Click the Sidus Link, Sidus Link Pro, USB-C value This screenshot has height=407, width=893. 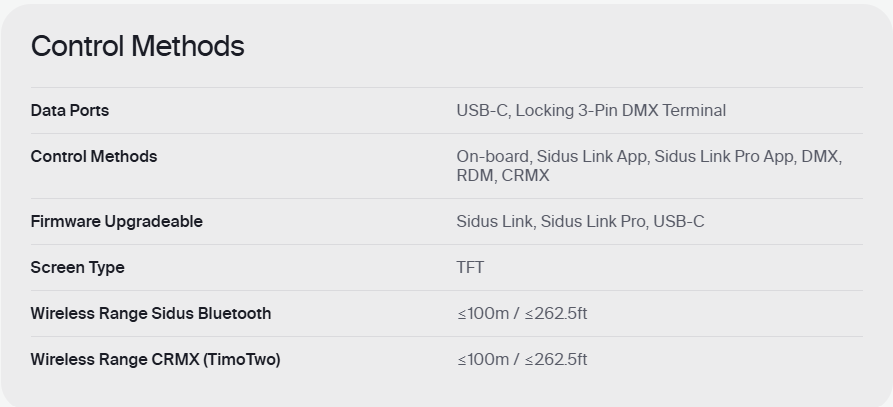pos(580,221)
